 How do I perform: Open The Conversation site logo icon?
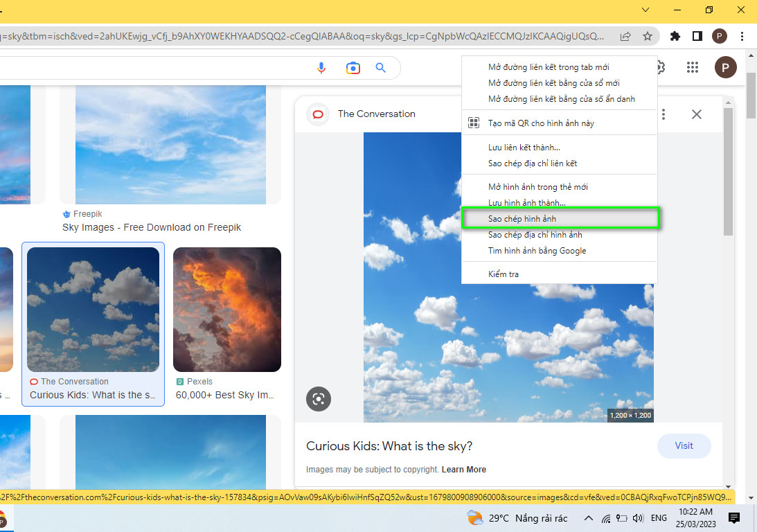[318, 114]
